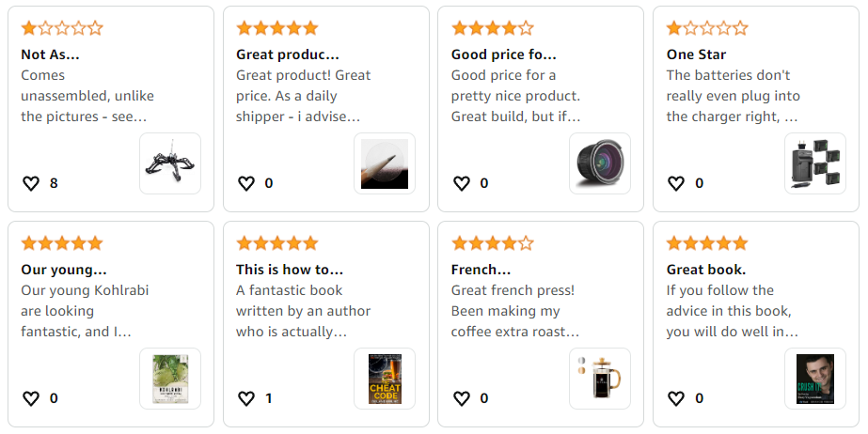Image resolution: width=868 pixels, height=434 pixels.
Task: Open the French press product image
Action: 600,379
